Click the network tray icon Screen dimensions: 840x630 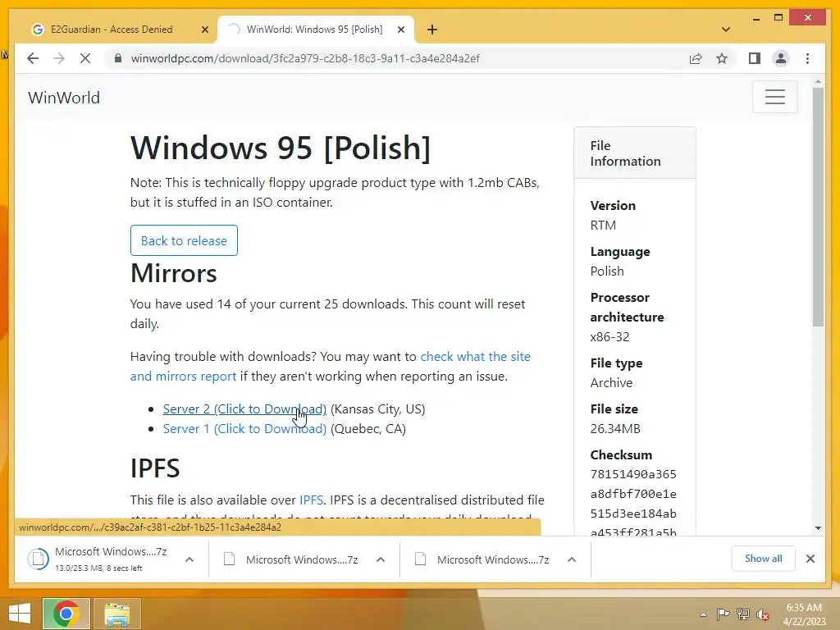pos(743,614)
